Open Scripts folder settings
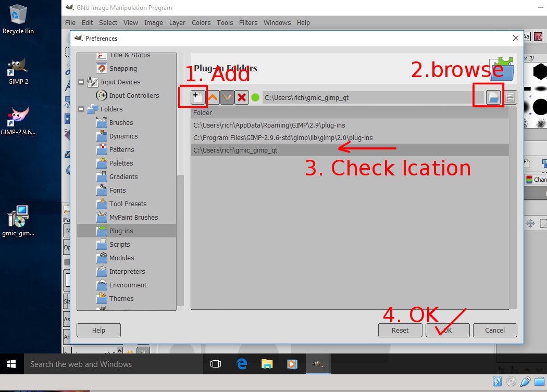547x392 pixels. point(119,245)
